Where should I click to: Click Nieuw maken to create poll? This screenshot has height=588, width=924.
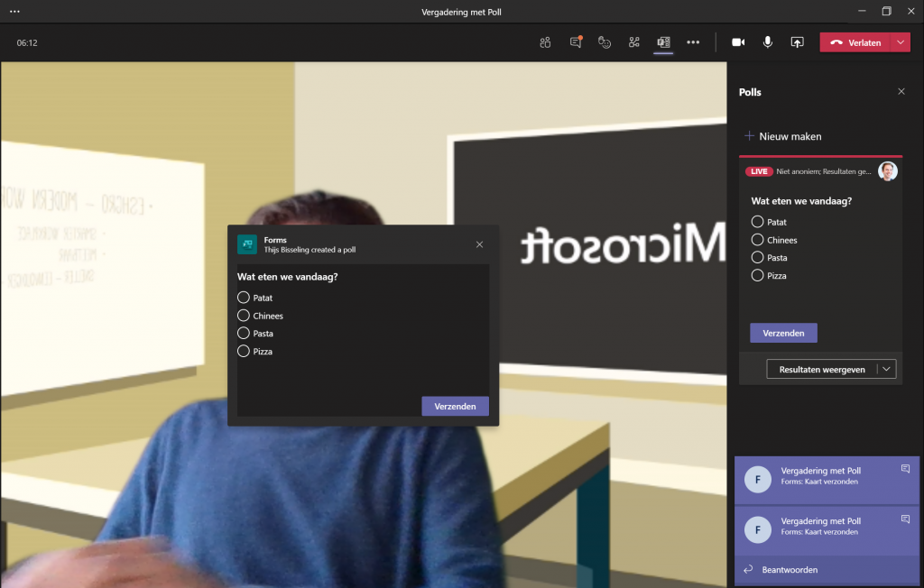click(783, 136)
